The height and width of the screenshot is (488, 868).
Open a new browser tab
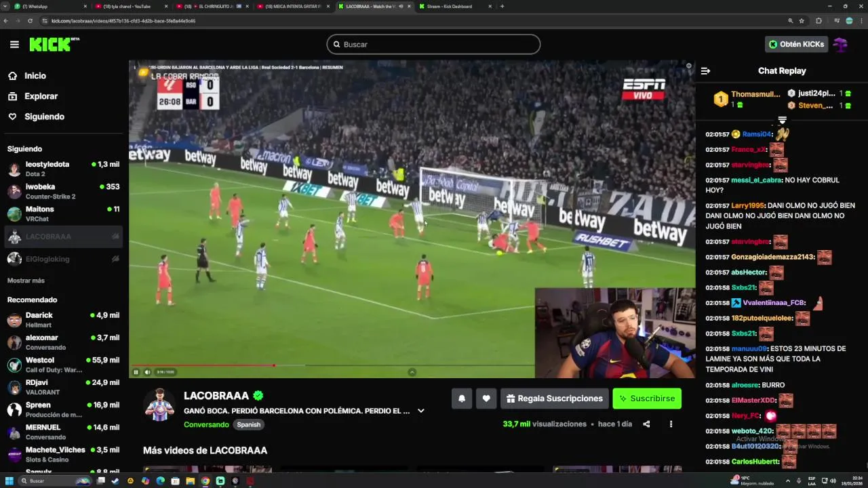point(502,6)
